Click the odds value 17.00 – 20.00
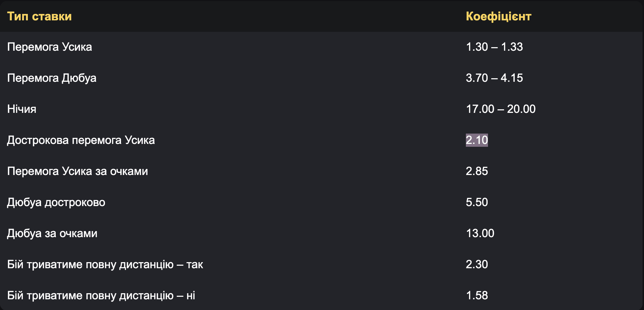The width and height of the screenshot is (644, 310). 501,109
